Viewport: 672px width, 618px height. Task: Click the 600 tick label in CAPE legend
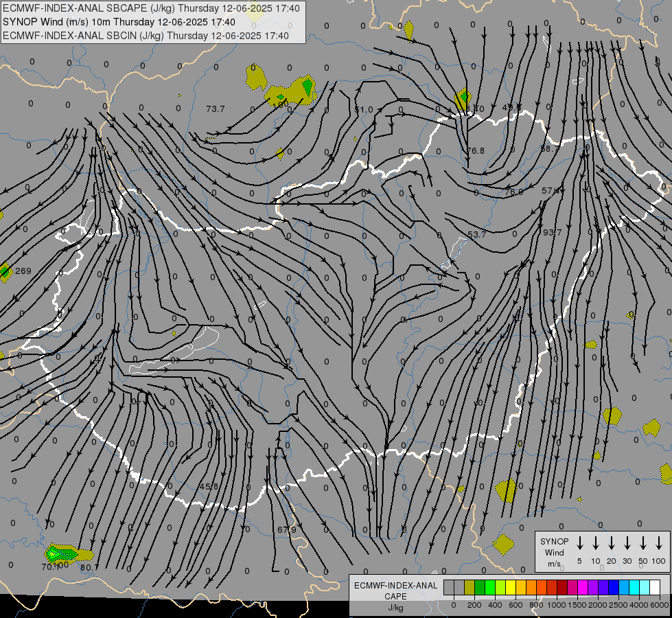[x=515, y=605]
